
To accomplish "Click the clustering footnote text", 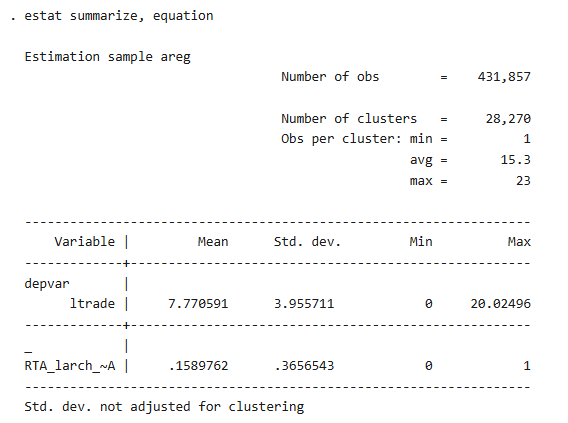I will click(x=164, y=407).
